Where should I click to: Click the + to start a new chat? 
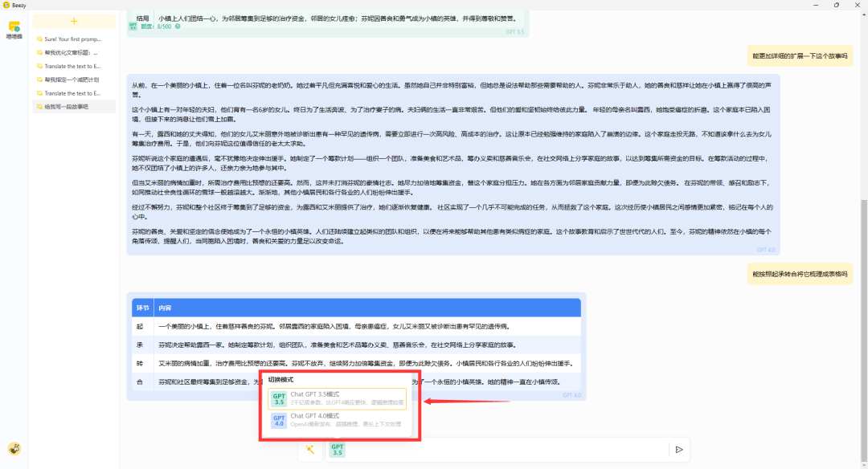pos(74,21)
